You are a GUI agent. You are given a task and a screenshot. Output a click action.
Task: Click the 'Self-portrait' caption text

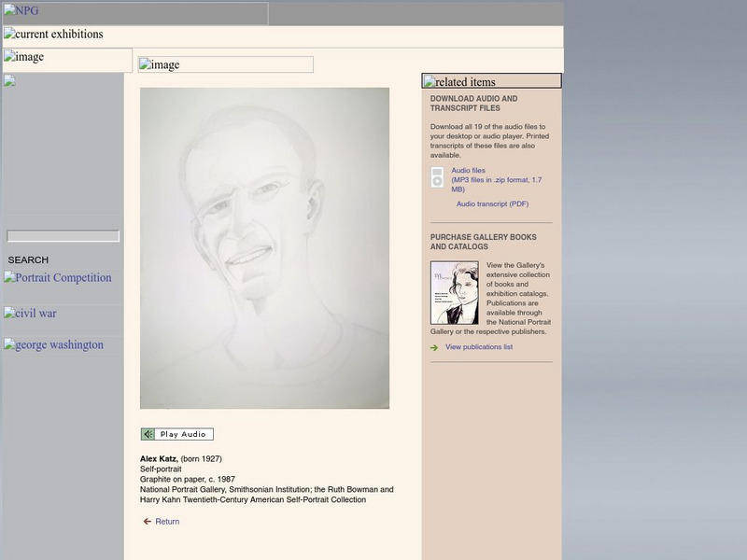point(161,469)
